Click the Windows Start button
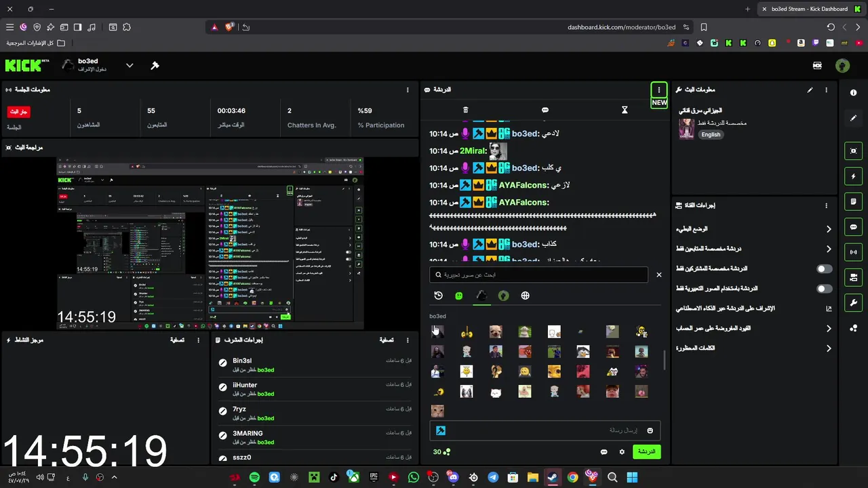Image resolution: width=868 pixels, height=488 pixels. tap(632, 477)
